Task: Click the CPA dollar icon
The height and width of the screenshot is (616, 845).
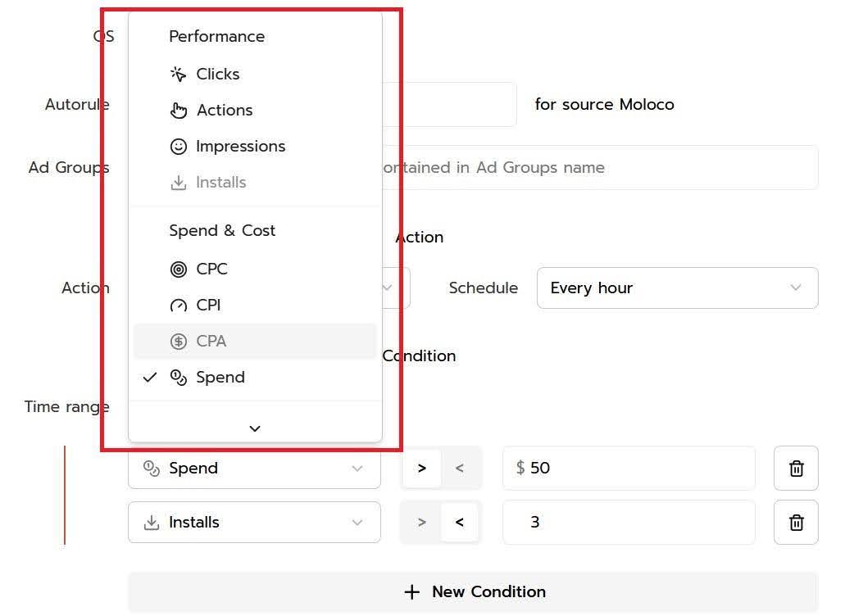Action: point(178,342)
